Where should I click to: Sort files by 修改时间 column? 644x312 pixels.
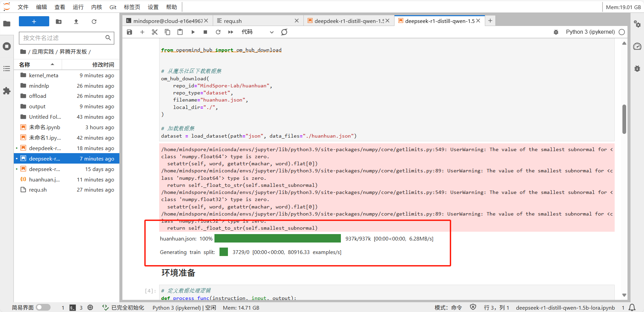pos(103,64)
